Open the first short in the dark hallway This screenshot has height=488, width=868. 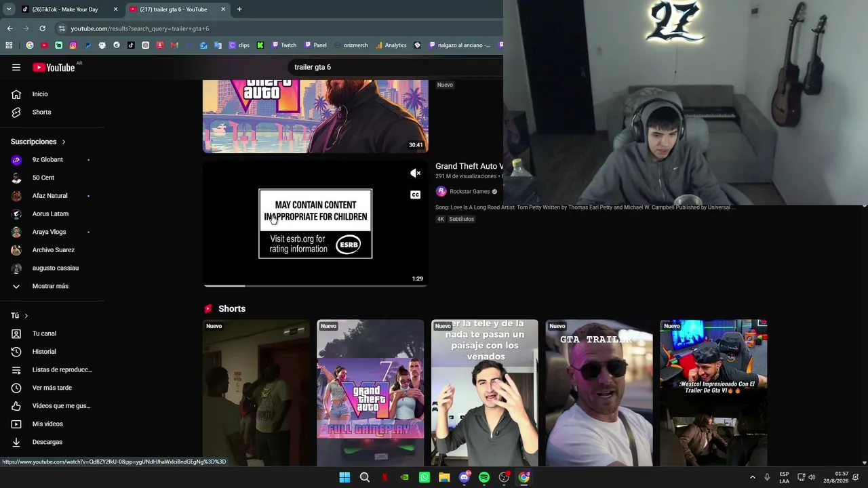coord(256,393)
